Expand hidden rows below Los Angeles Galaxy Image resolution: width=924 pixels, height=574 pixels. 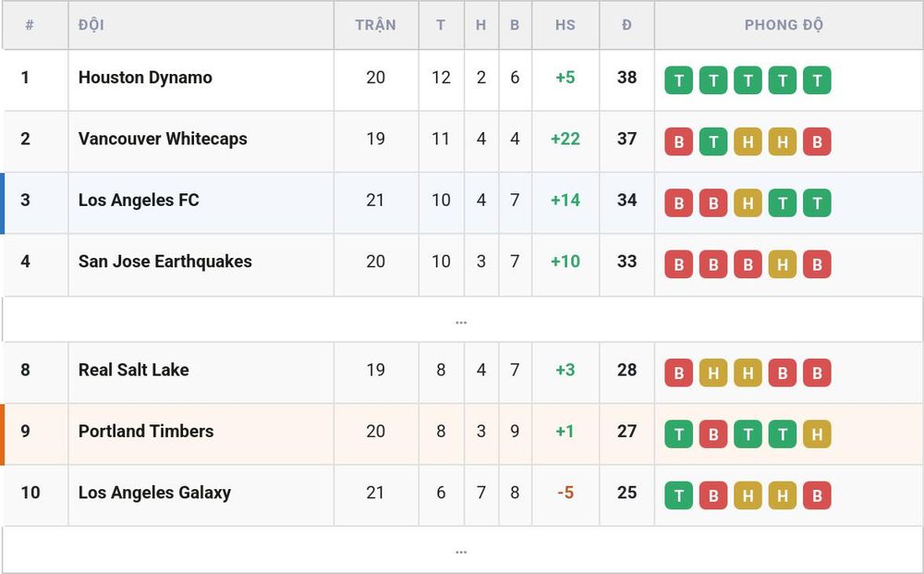point(461,549)
